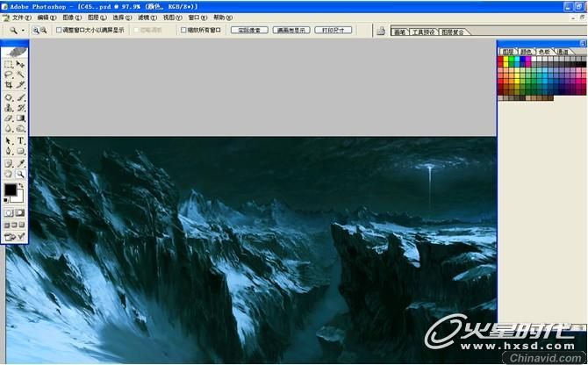Switch to Full Screen Mode

coord(22,225)
